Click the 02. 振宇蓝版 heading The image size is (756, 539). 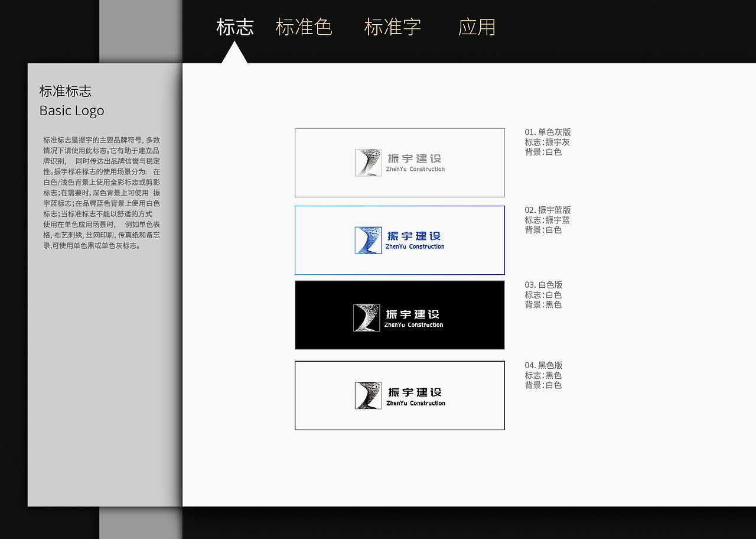click(x=548, y=210)
